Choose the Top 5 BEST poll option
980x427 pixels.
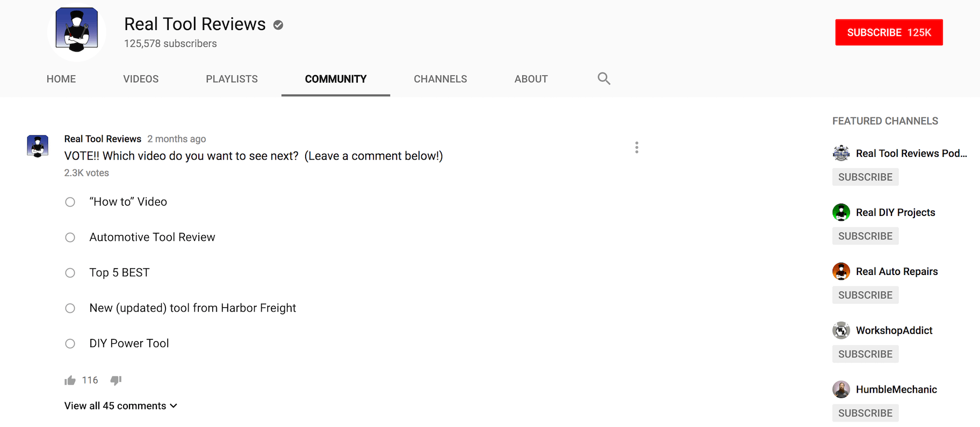pyautogui.click(x=70, y=273)
